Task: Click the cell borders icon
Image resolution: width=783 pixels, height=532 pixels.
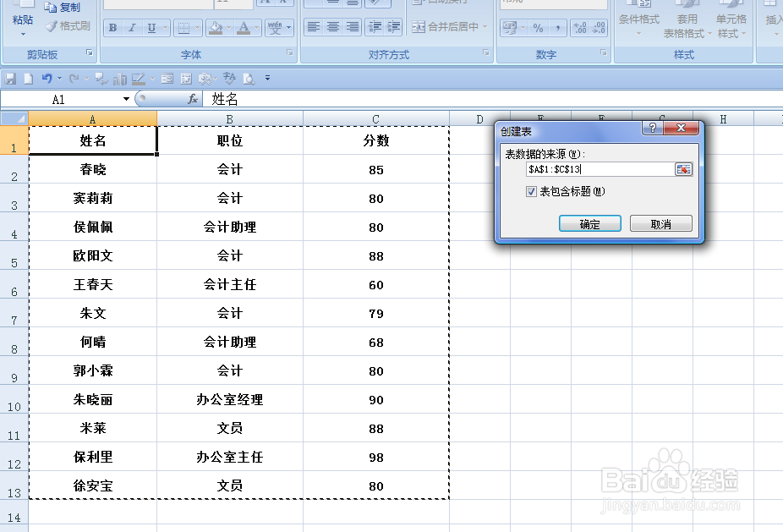Action: pyautogui.click(x=183, y=27)
